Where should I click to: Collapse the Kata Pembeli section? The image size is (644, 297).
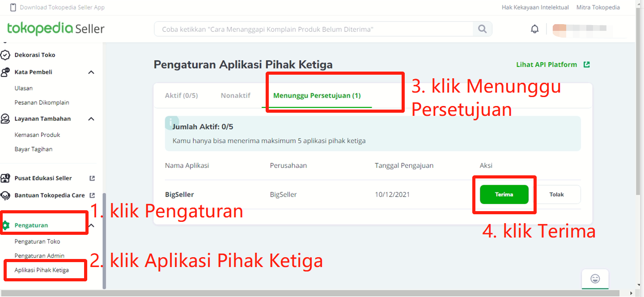pos(91,72)
